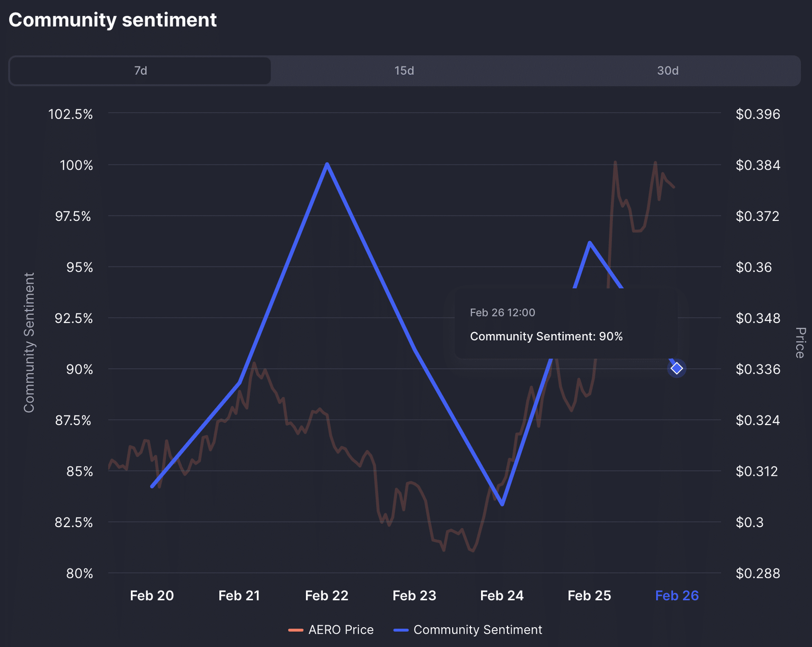Click the $0.384 price axis label
The width and height of the screenshot is (812, 647).
758,166
